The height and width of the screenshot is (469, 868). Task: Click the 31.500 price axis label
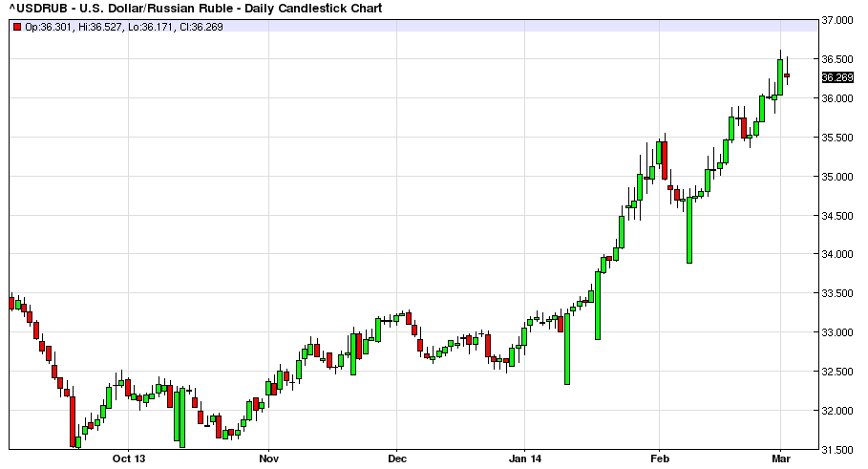837,449
